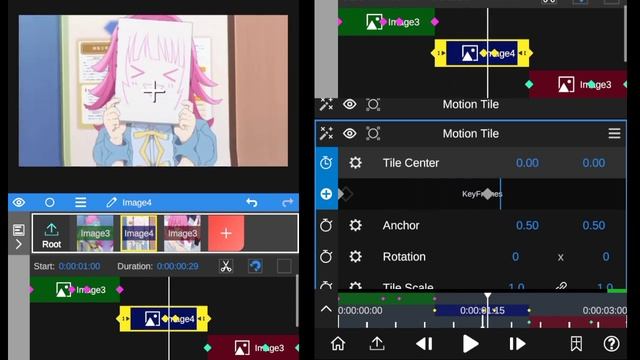Screen dimensions: 640x360
Task: Select dark red Image3 clip in right panel
Action: click(x=578, y=84)
